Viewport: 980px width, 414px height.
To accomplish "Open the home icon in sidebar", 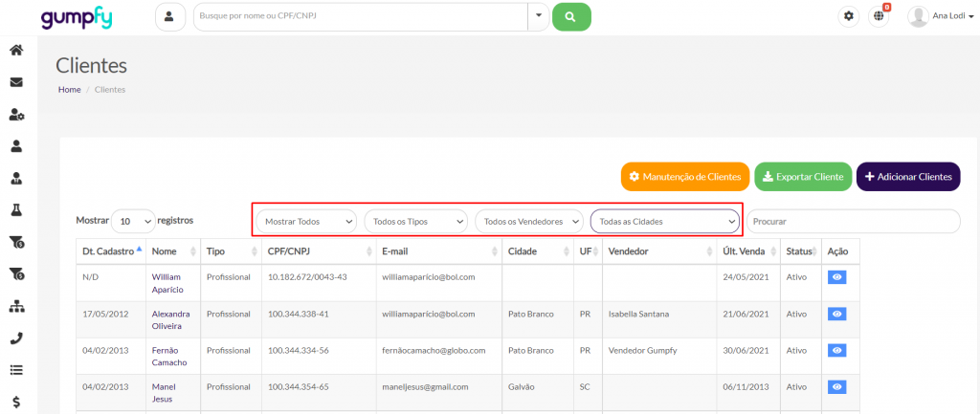I will point(16,51).
